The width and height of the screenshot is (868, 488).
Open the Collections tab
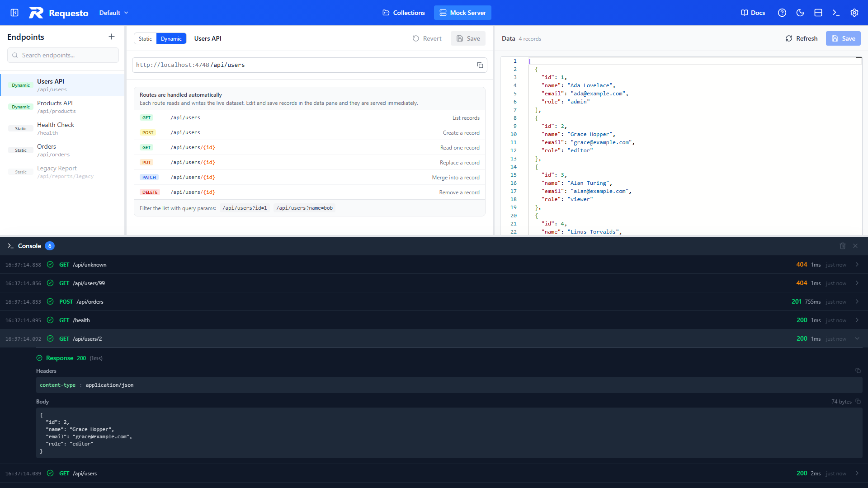coord(404,13)
